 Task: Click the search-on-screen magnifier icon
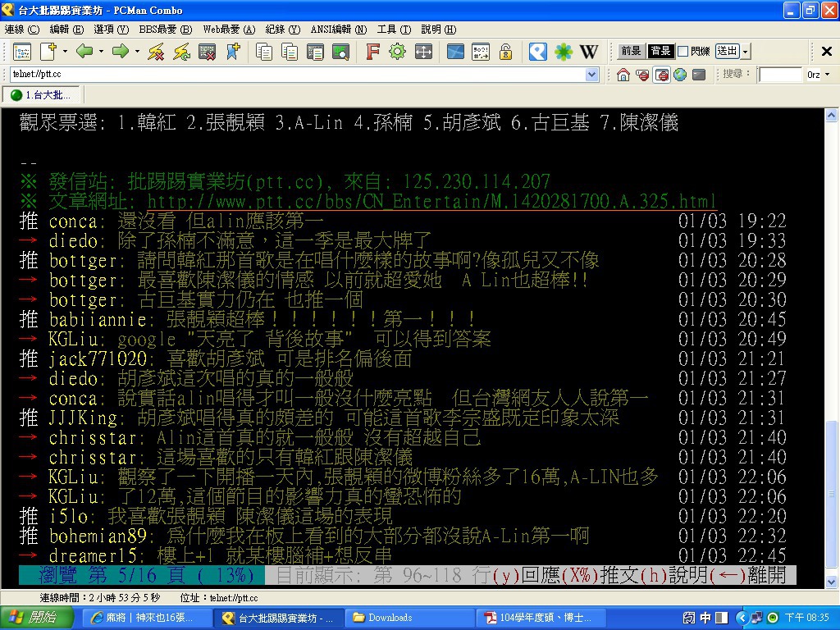tap(340, 52)
